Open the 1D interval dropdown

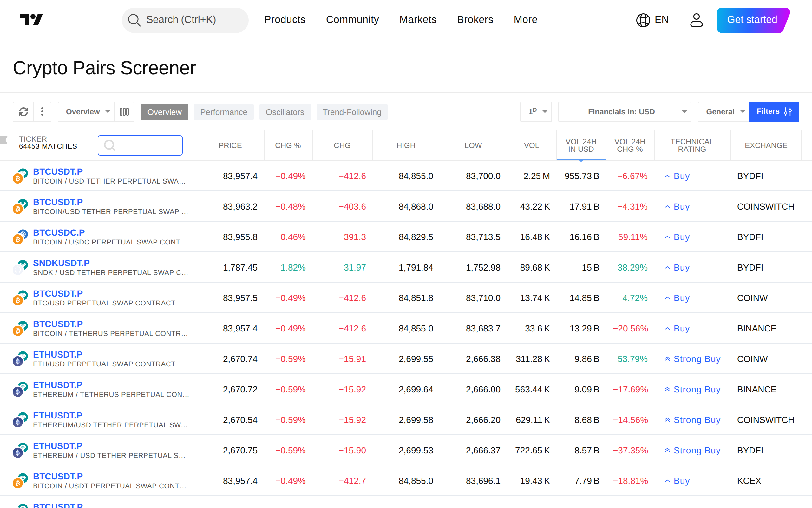coord(536,111)
